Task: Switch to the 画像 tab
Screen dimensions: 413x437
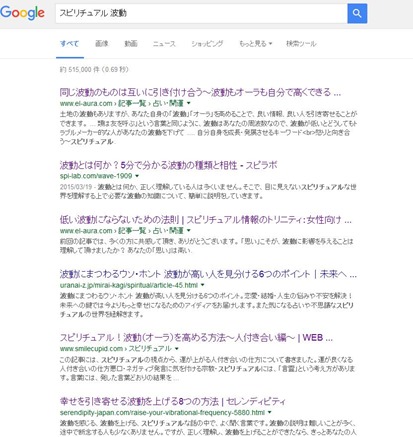Action: [102, 44]
